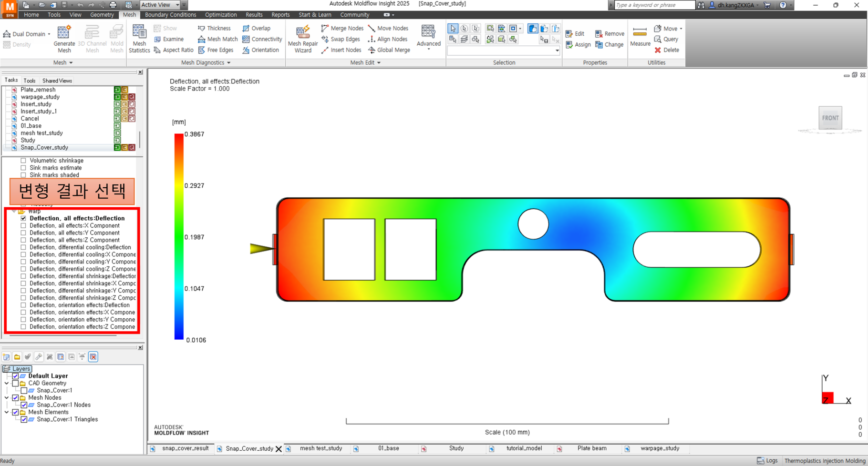Tick Deflection, all effects:Z Component checkbox
This screenshot has height=466, width=868.
pyautogui.click(x=23, y=240)
